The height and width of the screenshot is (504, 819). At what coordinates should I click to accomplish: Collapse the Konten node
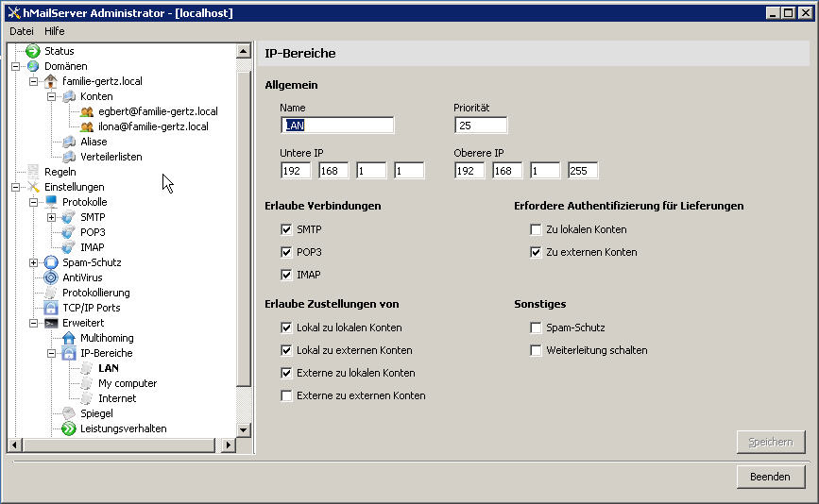51,96
